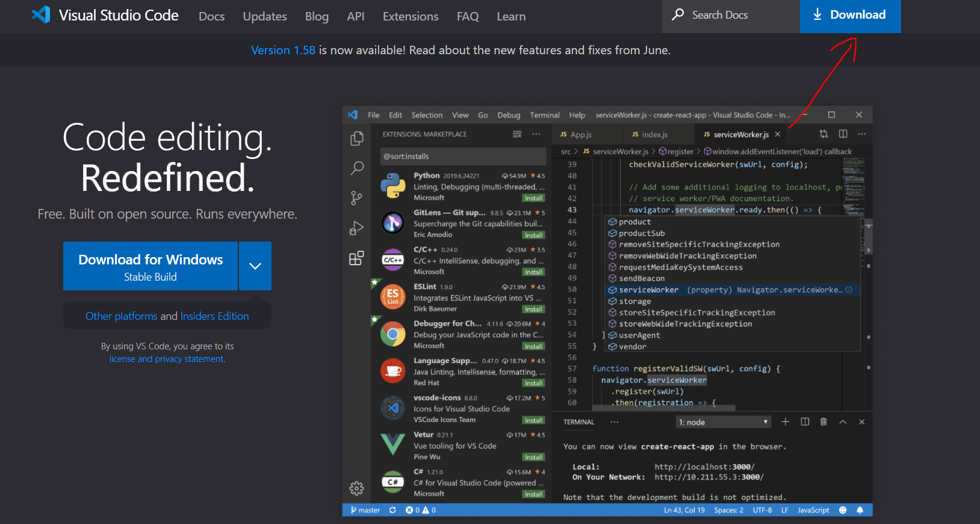The width and height of the screenshot is (980, 524).
Task: Open the Source Control view icon
Action: [357, 198]
